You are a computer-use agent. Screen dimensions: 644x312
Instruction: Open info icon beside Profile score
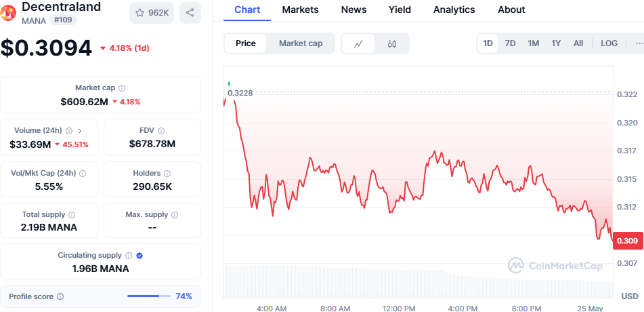click(x=60, y=296)
